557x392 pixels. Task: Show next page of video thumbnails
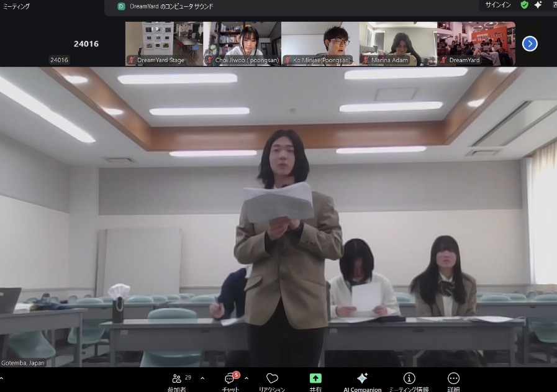(530, 43)
